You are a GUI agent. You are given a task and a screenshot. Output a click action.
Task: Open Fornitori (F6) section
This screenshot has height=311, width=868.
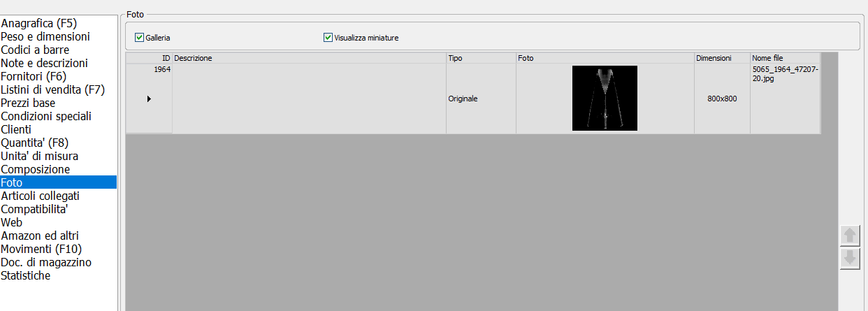click(x=34, y=76)
